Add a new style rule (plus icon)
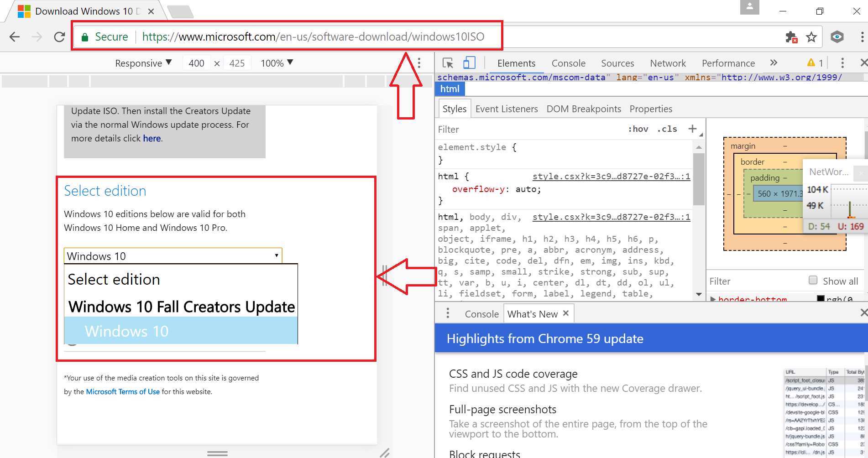The width and height of the screenshot is (868, 458). pyautogui.click(x=692, y=129)
